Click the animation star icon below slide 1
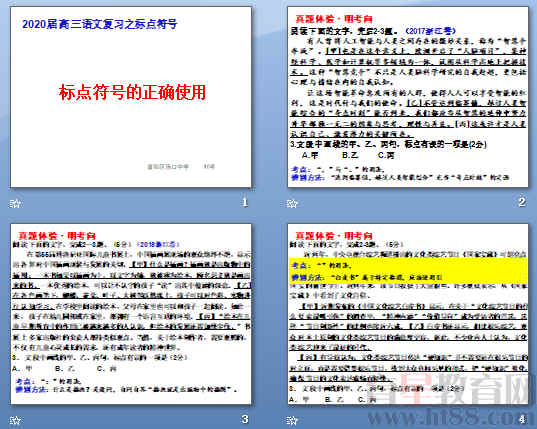537x429 pixels. pyautogui.click(x=15, y=203)
